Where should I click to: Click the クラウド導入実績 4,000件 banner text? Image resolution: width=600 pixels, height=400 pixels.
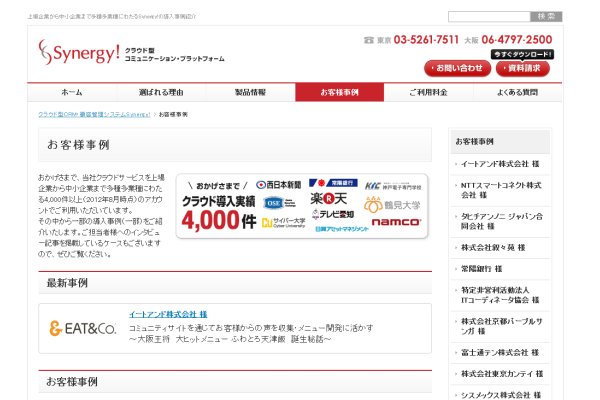(x=219, y=213)
